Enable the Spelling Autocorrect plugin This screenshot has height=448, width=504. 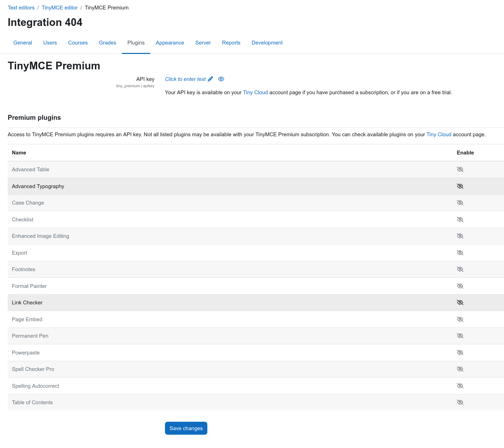[460, 386]
